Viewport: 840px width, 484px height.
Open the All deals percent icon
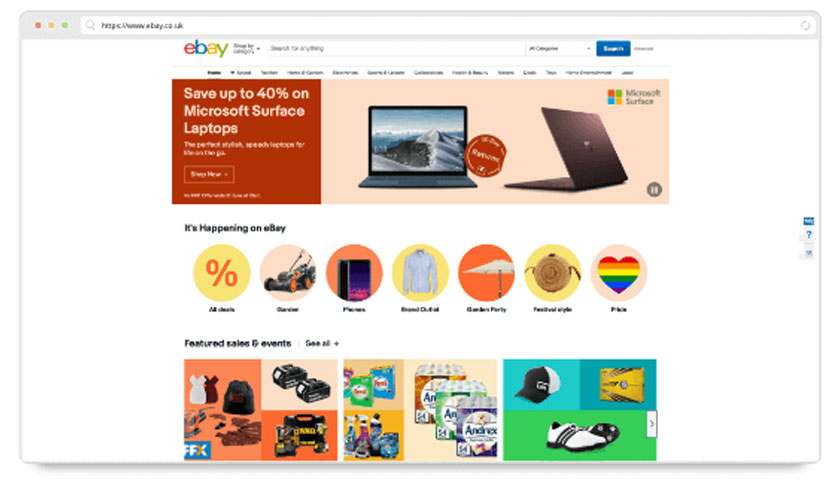[x=221, y=272]
